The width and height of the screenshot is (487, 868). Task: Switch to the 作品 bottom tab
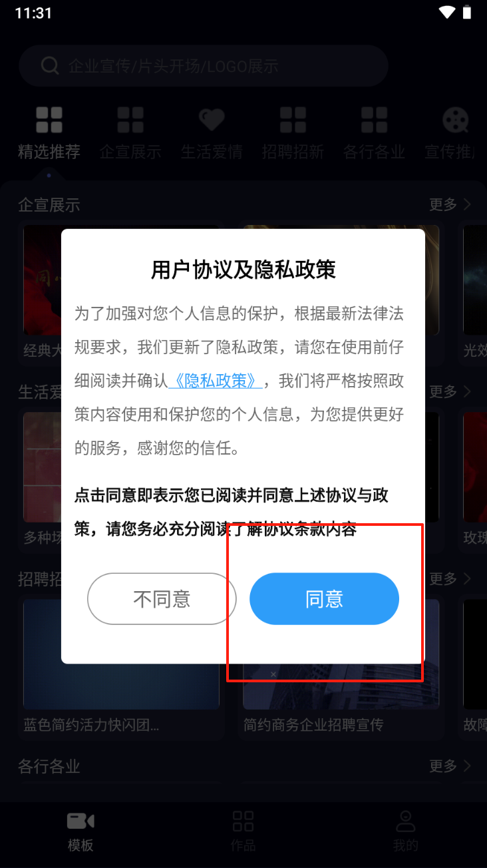coord(243,831)
